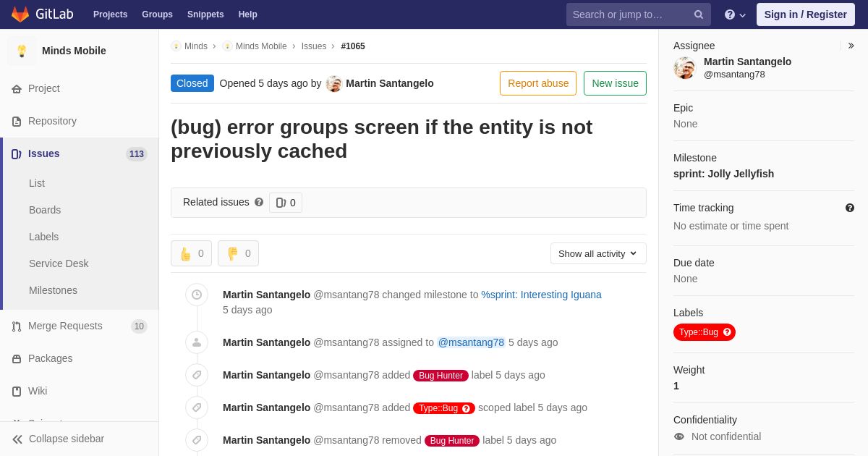Click the Minds group icon in breadcrumb
The image size is (868, 456).
[176, 46]
